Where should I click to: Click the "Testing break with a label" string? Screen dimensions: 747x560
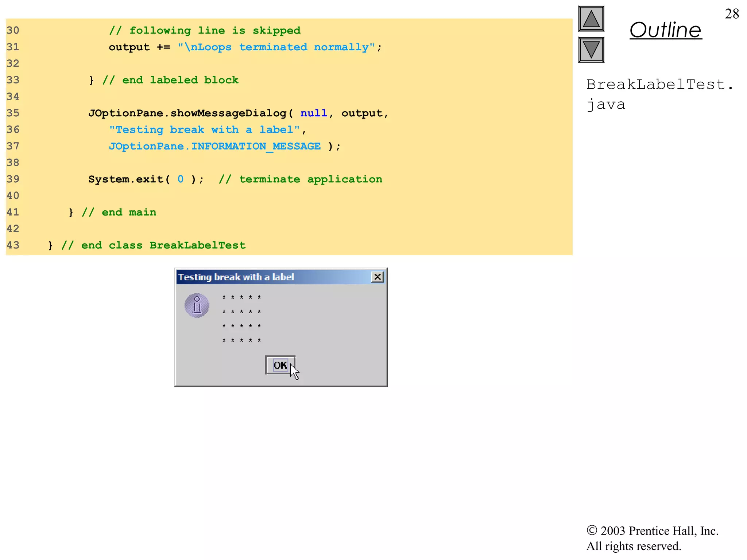pos(204,130)
